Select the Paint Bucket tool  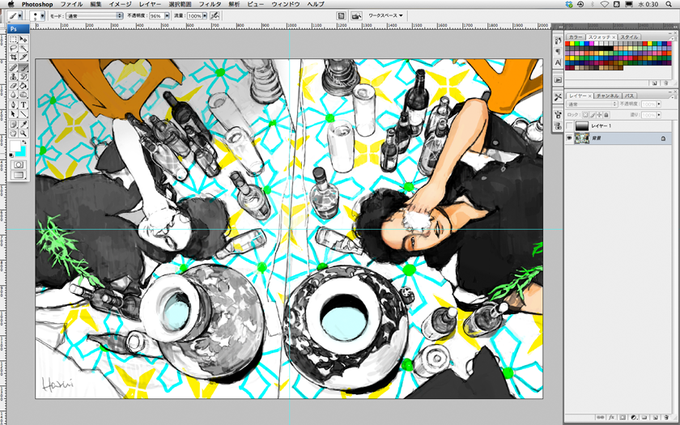23,86
